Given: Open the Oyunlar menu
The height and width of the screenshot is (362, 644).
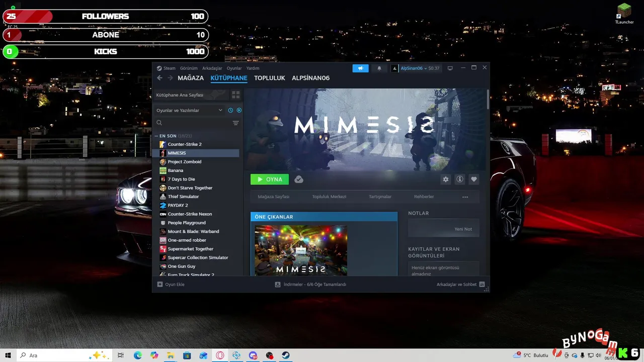Looking at the screenshot, I should tap(234, 68).
